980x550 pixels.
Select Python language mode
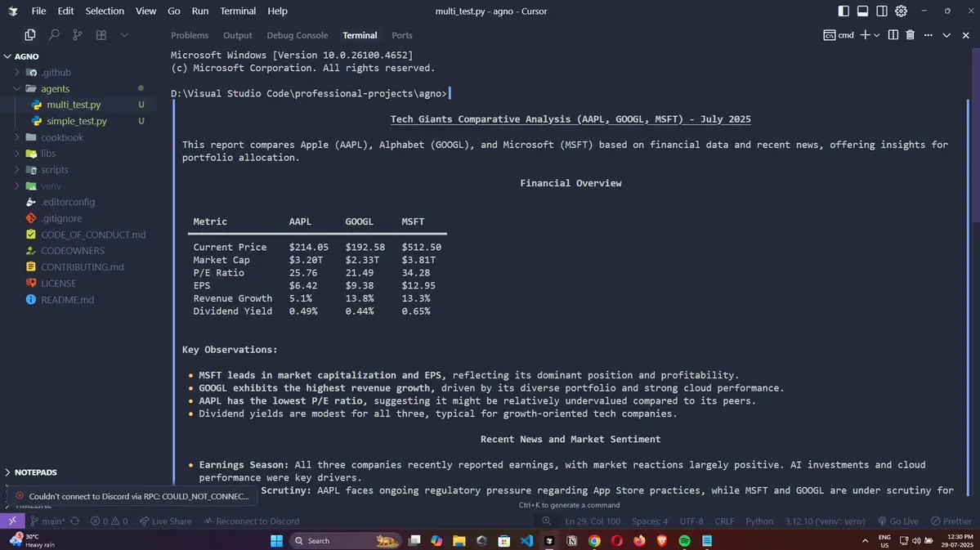(759, 521)
